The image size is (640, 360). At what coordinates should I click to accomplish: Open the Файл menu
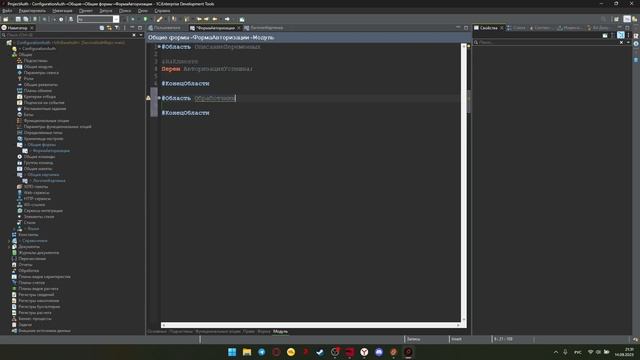(x=7, y=11)
